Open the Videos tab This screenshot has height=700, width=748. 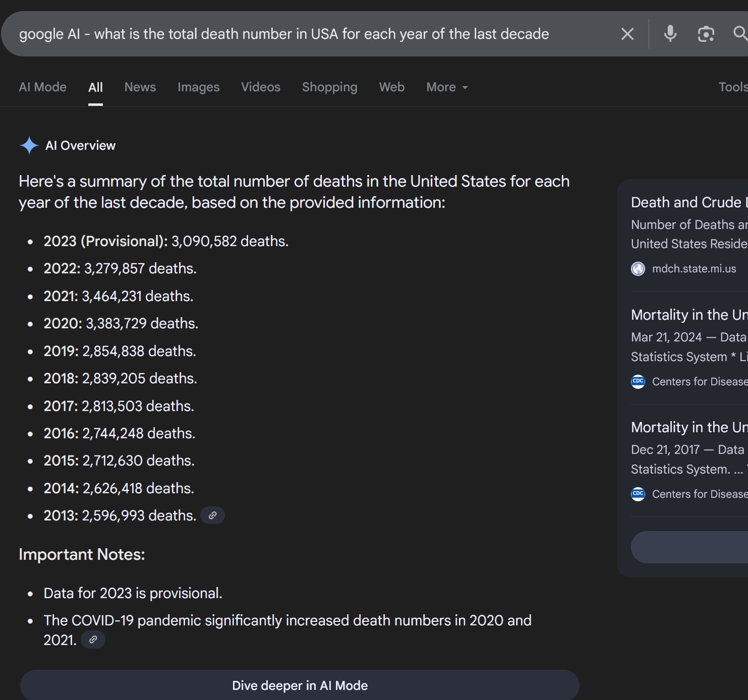coord(261,87)
